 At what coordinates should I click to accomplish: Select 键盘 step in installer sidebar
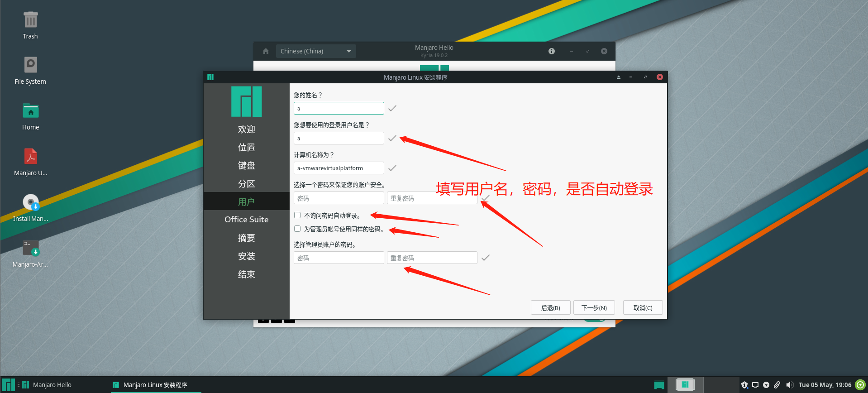(247, 165)
